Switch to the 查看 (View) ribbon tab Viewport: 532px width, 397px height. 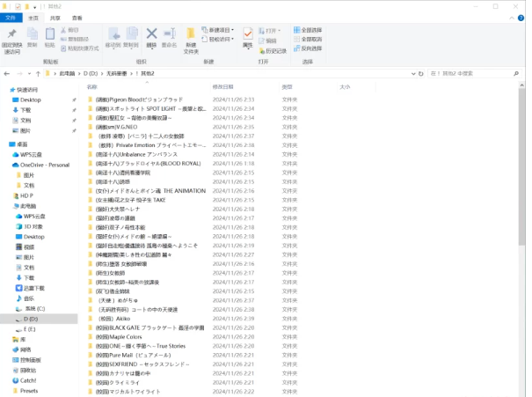[77, 18]
